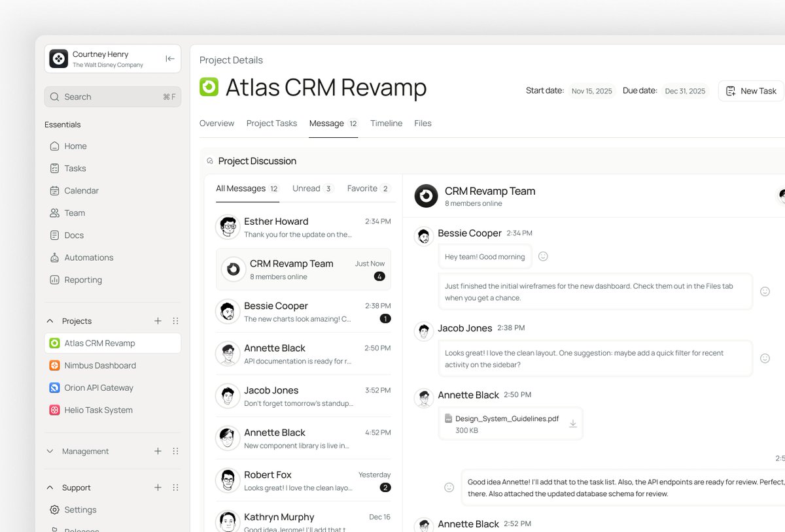Screen dimensions: 785x532
Task: React to Jacob Jones's clean layout message
Action: point(765,358)
